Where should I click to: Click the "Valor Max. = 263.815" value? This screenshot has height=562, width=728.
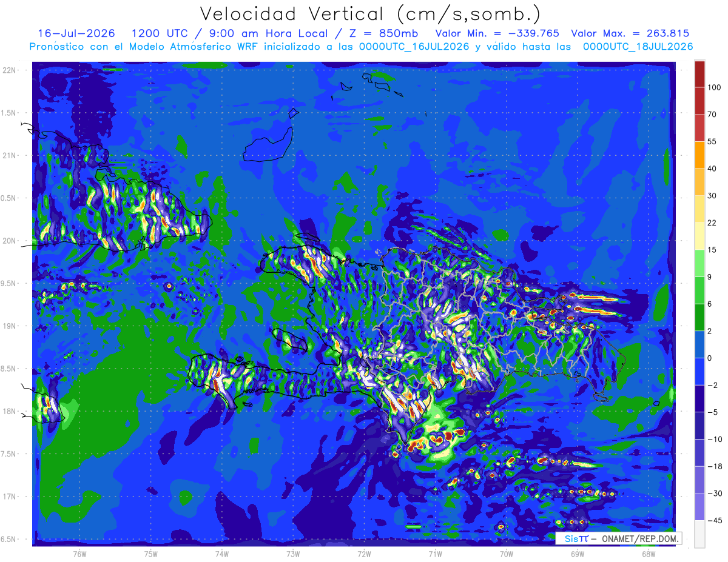click(x=630, y=33)
